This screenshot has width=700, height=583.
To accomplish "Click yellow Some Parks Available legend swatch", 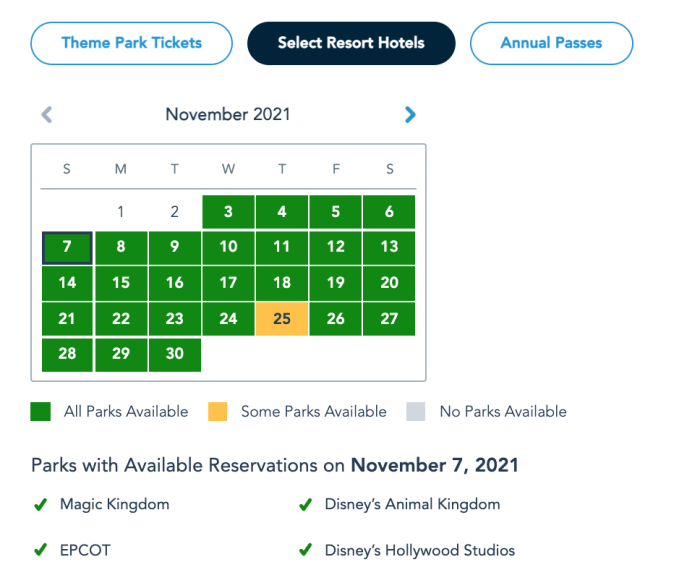I will [218, 412].
